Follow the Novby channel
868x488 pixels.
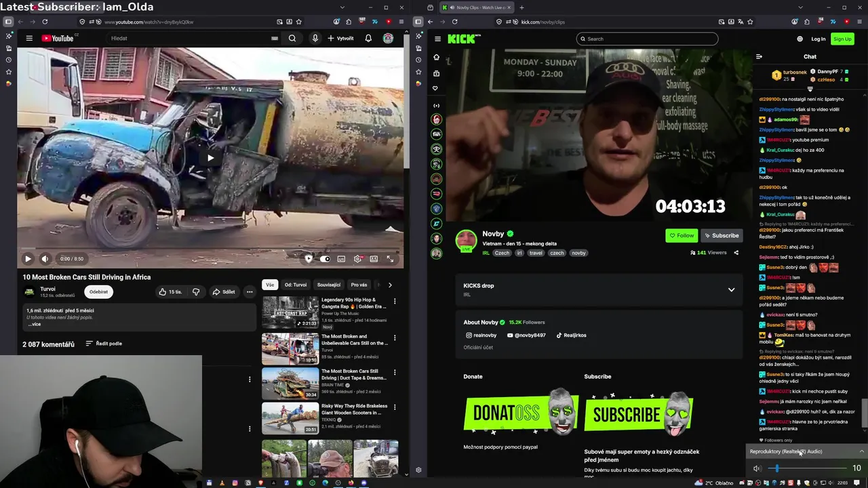pyautogui.click(x=682, y=236)
